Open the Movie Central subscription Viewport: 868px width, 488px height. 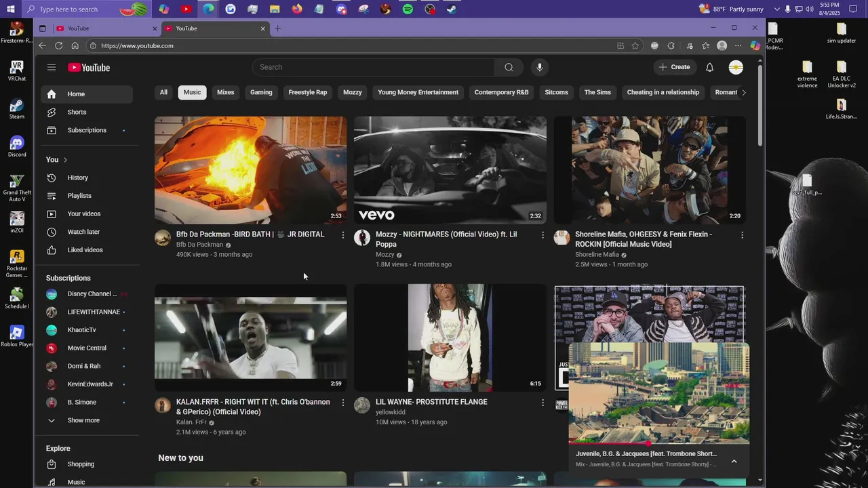[87, 348]
